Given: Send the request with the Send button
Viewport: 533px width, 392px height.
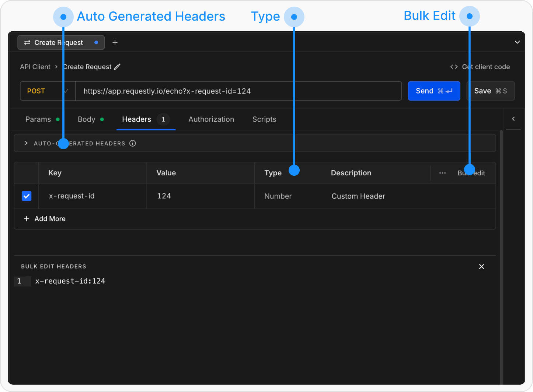Looking at the screenshot, I should coord(434,91).
